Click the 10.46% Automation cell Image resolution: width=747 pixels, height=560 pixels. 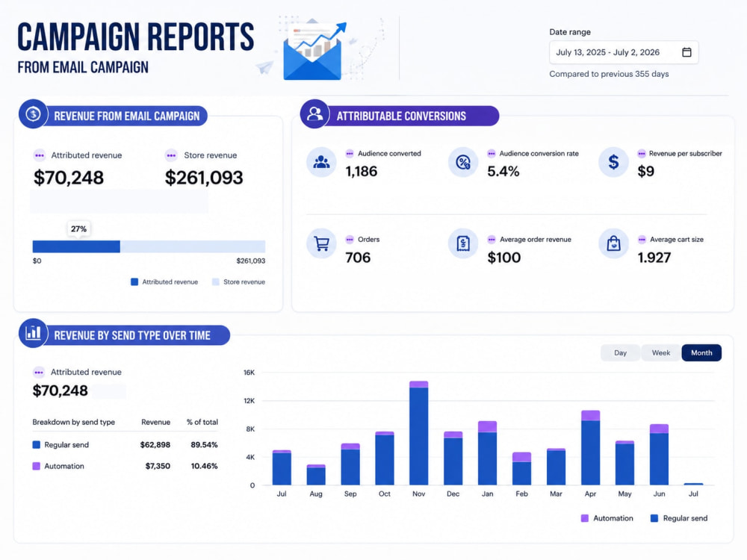click(x=205, y=466)
